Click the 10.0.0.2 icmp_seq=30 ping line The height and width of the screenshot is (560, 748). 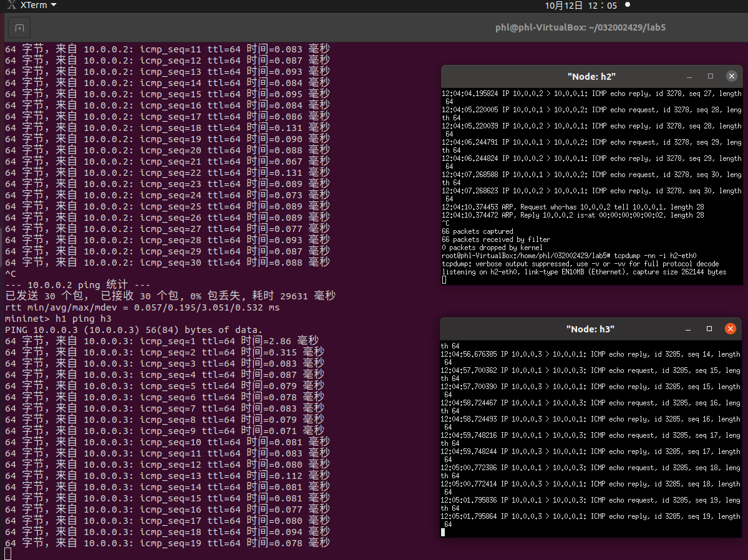[x=167, y=263]
